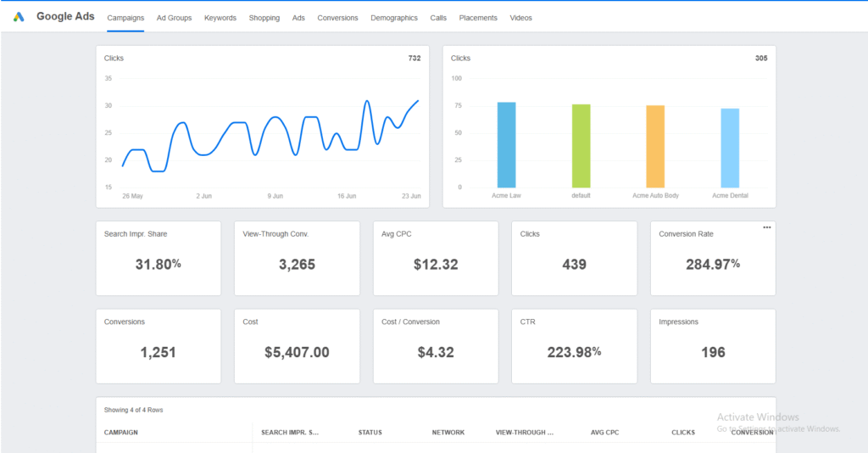Open the Conversion Rate widget options menu
Image resolution: width=868 pixels, height=453 pixels.
click(766, 227)
